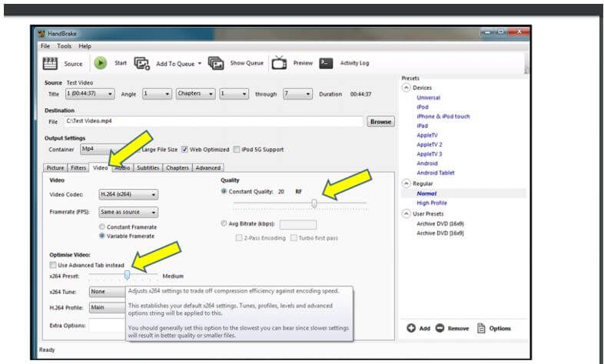
Task: Collapse the Regular preset group
Action: tap(406, 184)
